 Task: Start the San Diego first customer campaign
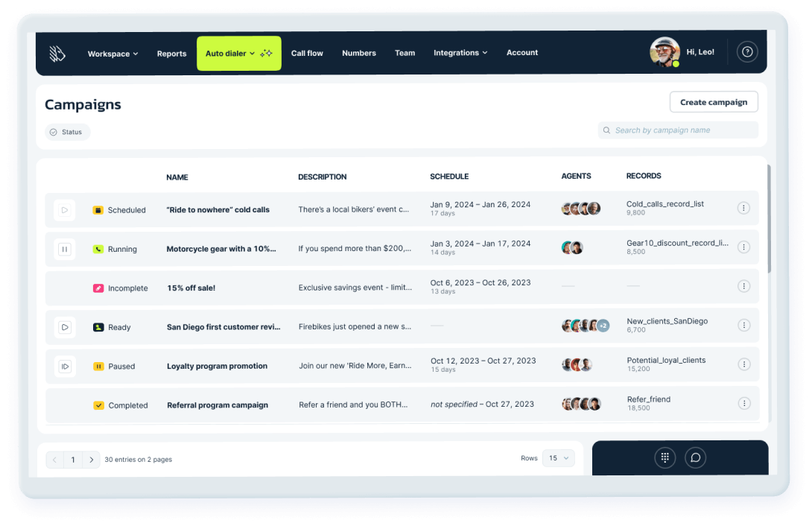(x=64, y=327)
